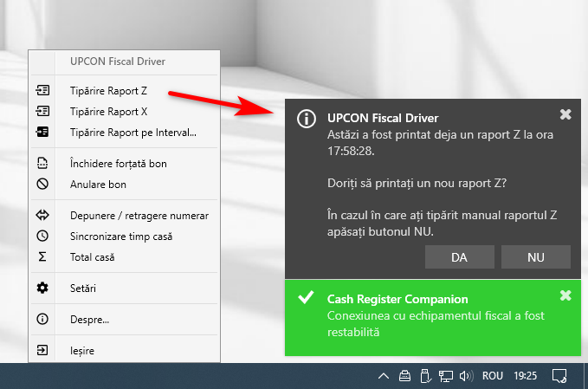Choose Închidere forțată bon from menu
Viewport: 588px width, 389px height.
click(124, 164)
